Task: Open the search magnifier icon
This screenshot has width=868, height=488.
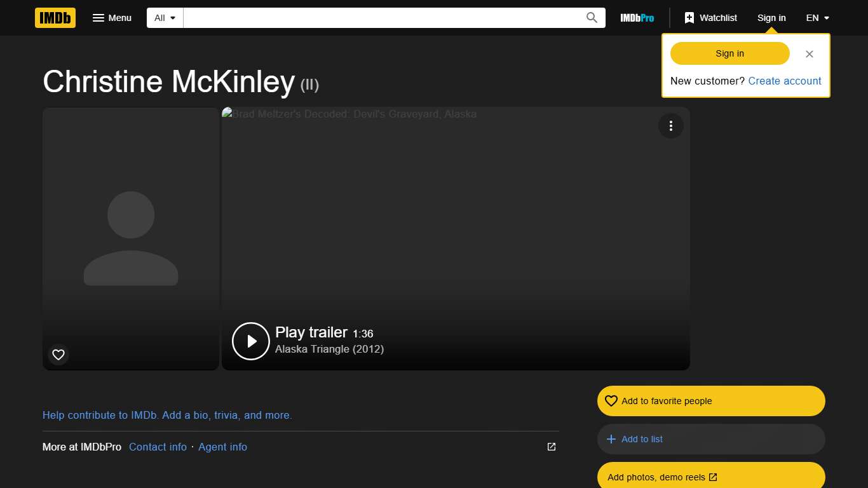Action: tap(591, 17)
